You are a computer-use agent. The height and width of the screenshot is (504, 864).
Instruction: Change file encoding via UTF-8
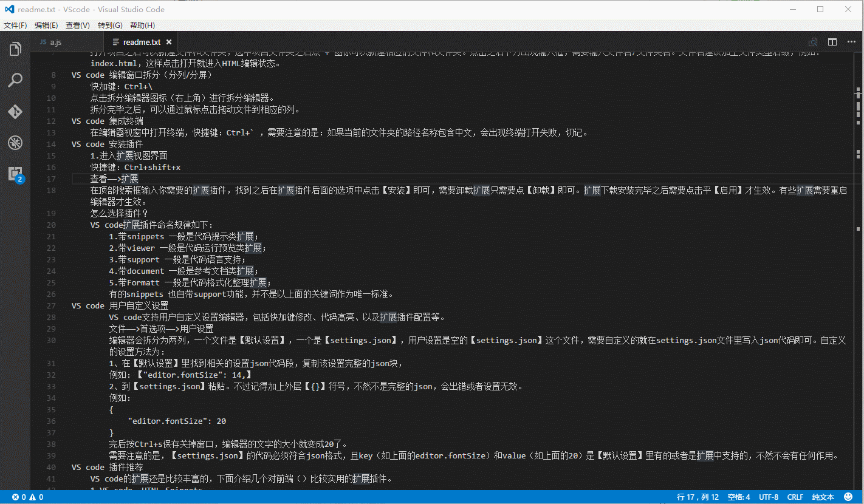pos(768,497)
